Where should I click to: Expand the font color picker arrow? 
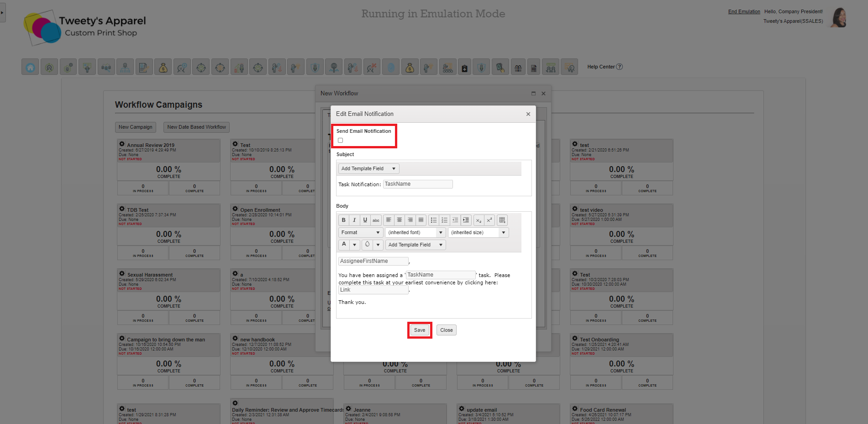pyautogui.click(x=355, y=245)
